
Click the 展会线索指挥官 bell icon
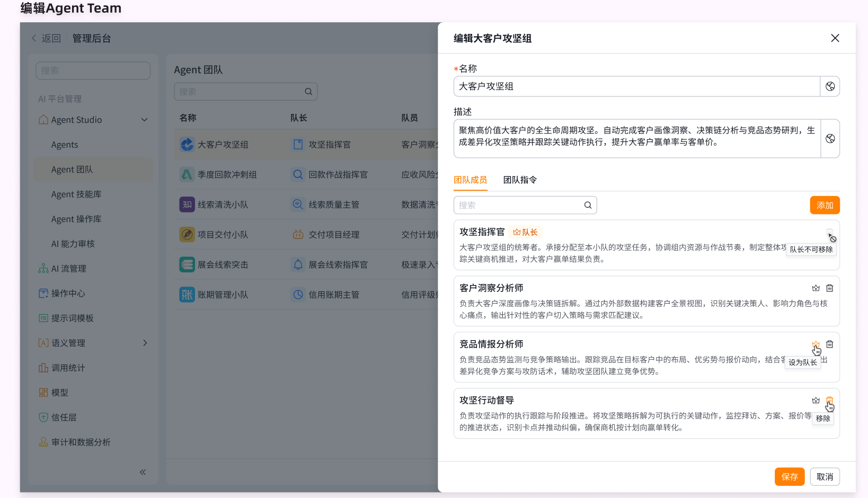click(298, 264)
